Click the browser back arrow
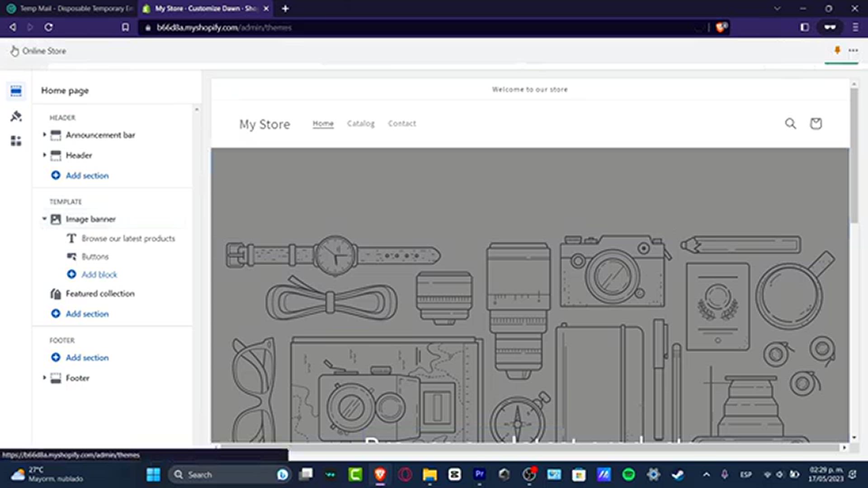Screen dimensions: 868x488 tap(13, 27)
